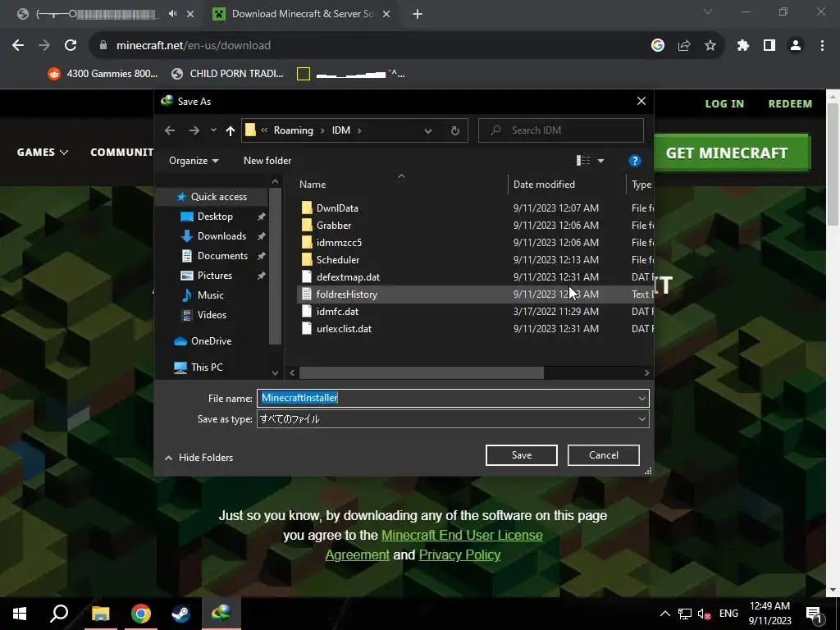Create a New folder
840x630 pixels.
point(267,161)
